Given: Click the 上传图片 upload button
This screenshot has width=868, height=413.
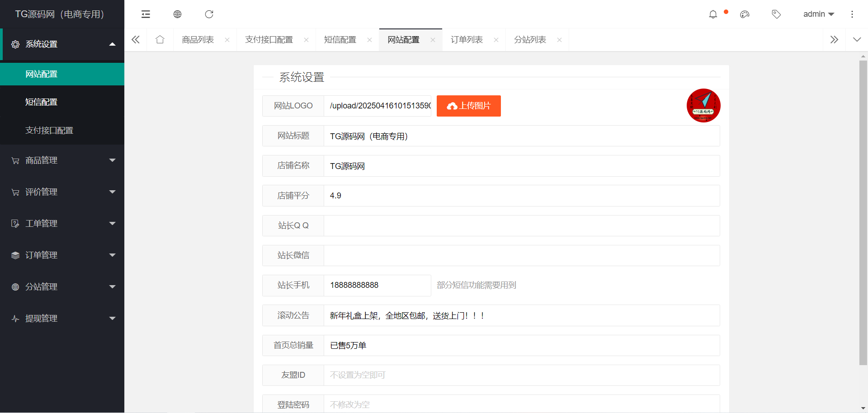Looking at the screenshot, I should [468, 106].
